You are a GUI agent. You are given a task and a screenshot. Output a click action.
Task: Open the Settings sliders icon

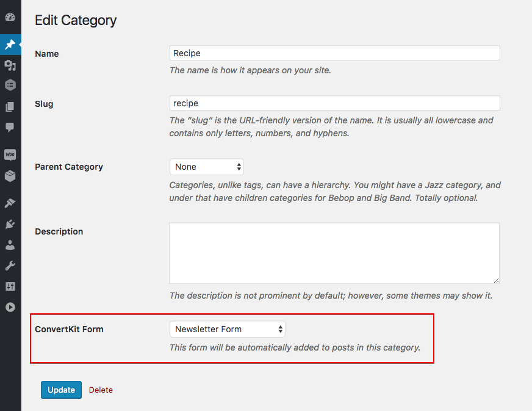tap(10, 286)
